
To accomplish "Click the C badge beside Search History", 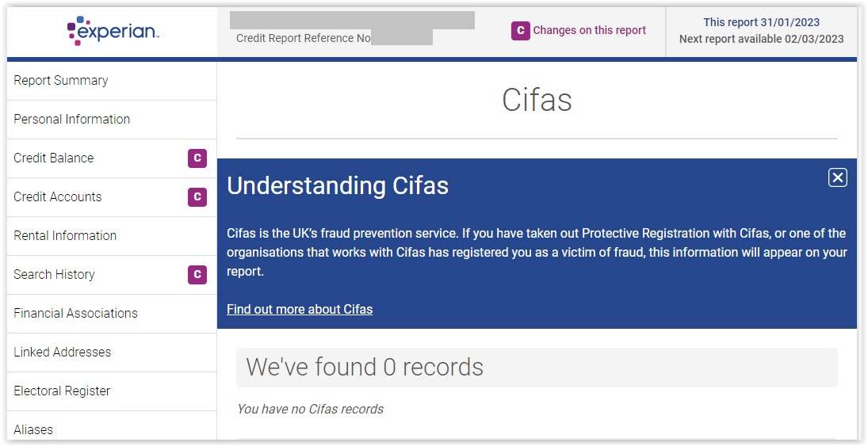I will [x=197, y=274].
